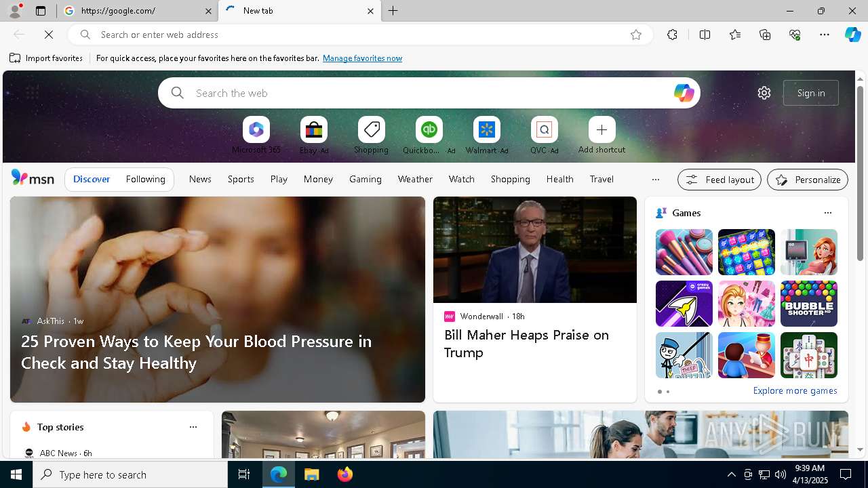Open the Travel category
This screenshot has height=488, width=868.
(601, 179)
